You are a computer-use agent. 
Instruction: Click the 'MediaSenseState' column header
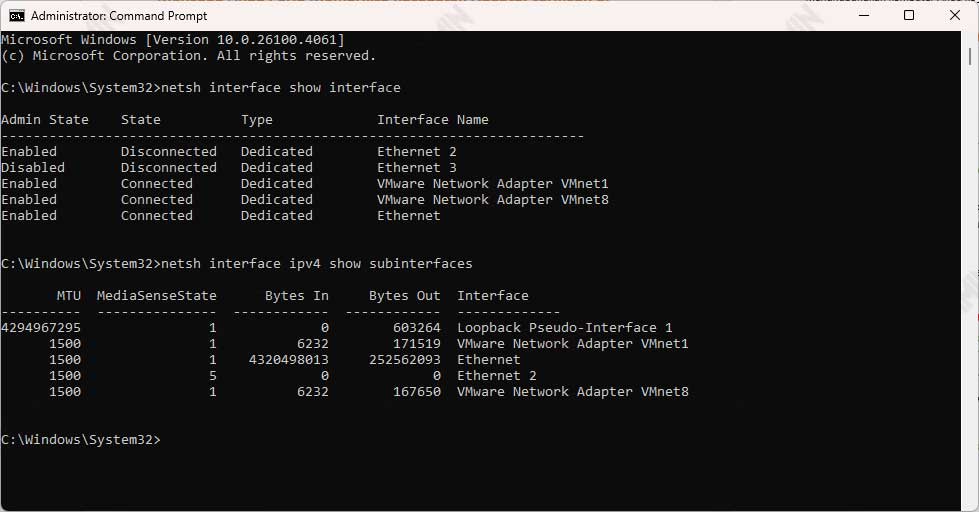[157, 295]
